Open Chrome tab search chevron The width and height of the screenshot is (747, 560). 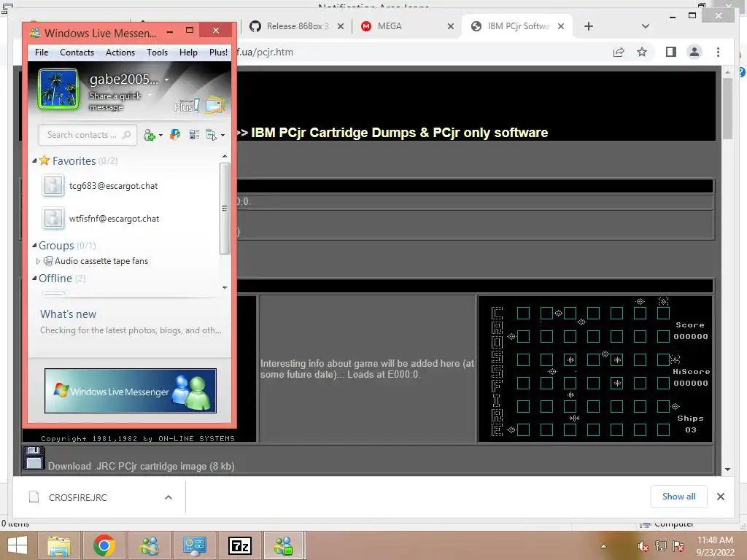646,27
